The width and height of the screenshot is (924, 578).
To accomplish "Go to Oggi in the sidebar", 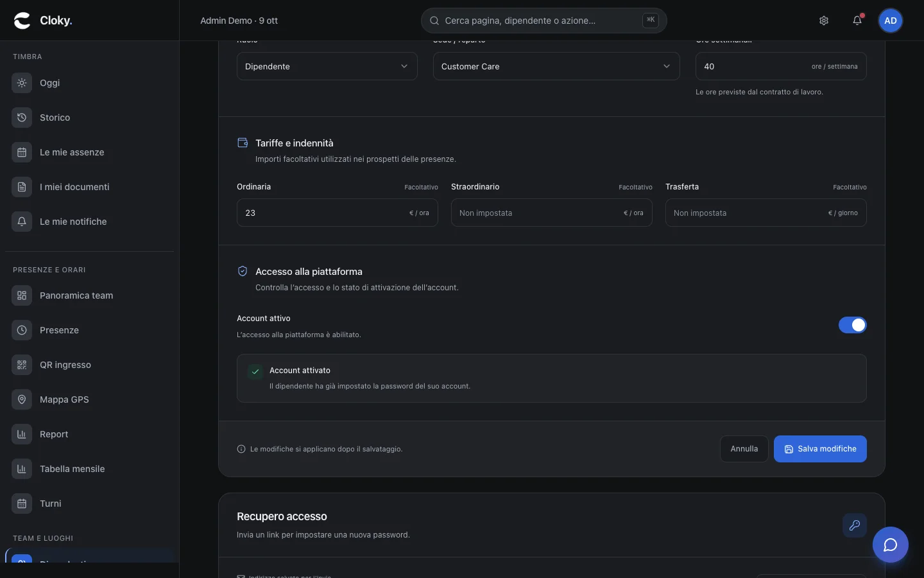I will (90, 83).
